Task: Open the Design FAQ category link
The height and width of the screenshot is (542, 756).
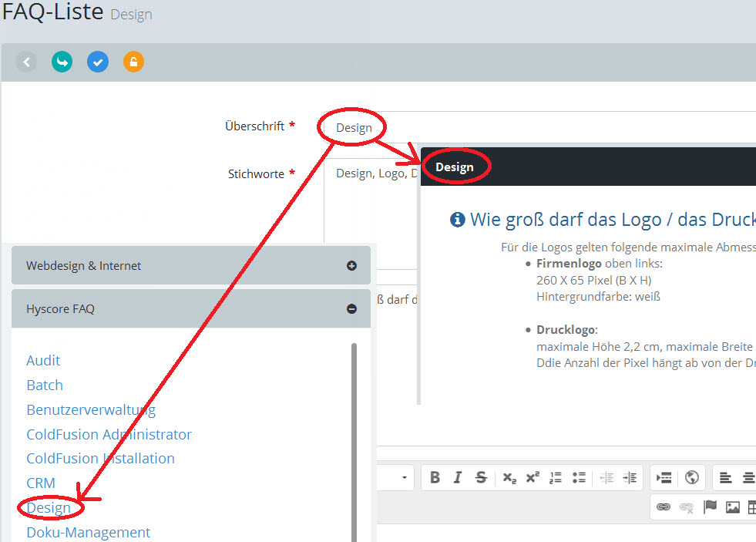Action: pyautogui.click(x=49, y=508)
